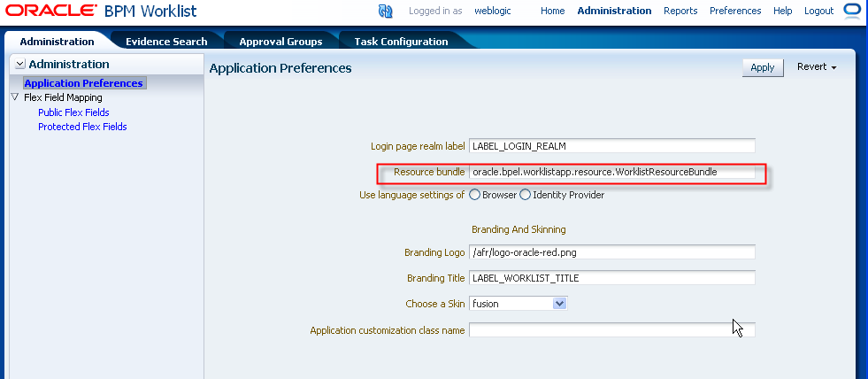868x379 pixels.
Task: Click the Branding Logo input field
Action: pos(611,252)
